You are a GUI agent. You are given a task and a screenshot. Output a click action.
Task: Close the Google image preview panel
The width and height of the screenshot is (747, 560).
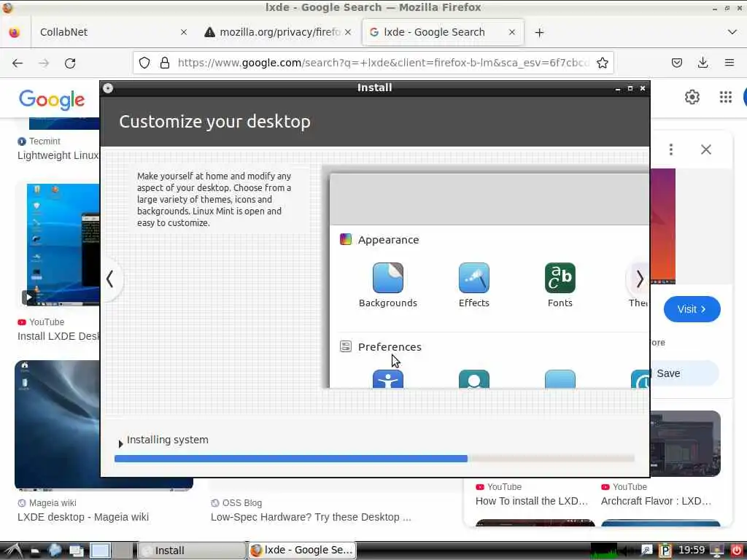tap(706, 149)
